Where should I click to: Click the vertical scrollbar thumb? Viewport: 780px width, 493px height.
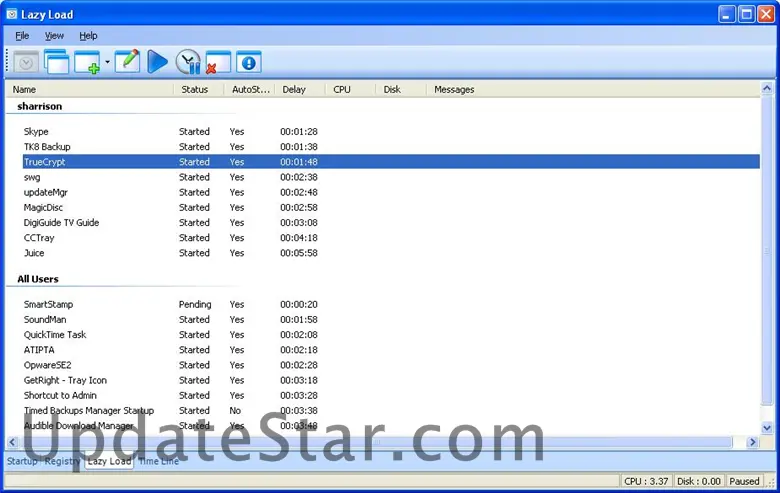[767, 251]
